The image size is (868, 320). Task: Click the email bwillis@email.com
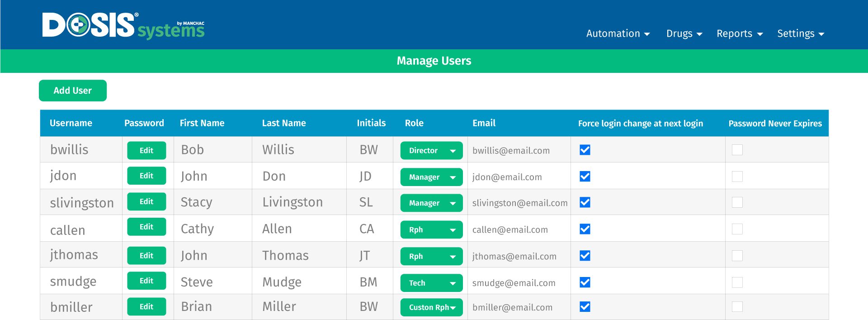511,151
